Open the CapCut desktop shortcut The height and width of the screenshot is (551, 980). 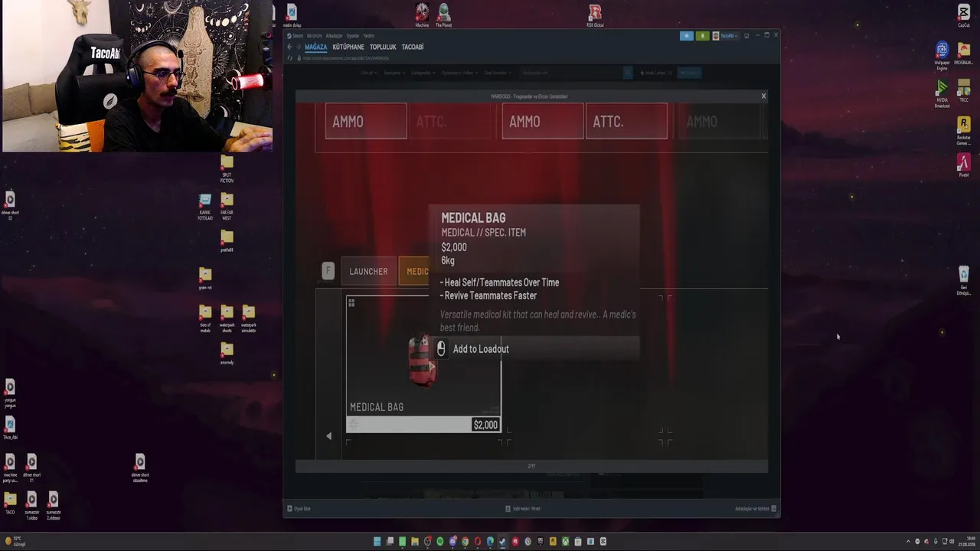click(963, 15)
